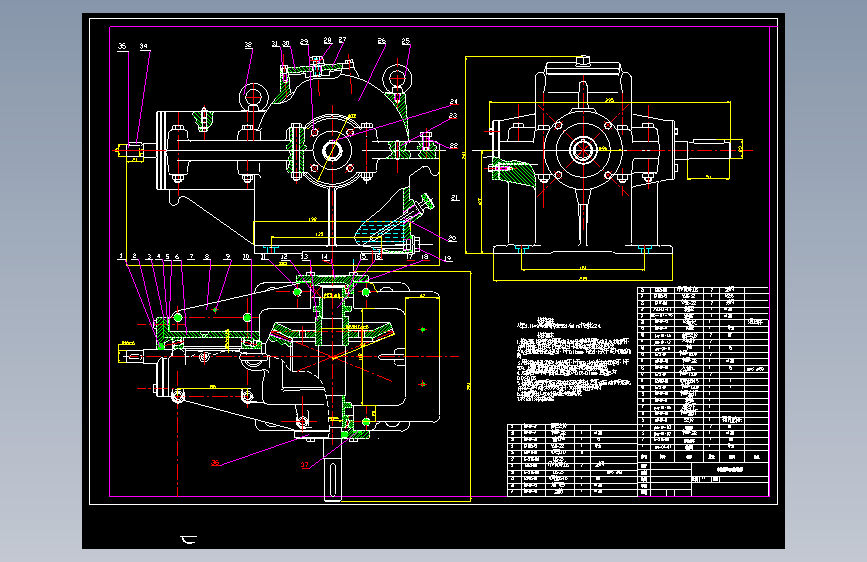Pick part callout number 18
Screen dimensions: 867x562
tap(425, 257)
